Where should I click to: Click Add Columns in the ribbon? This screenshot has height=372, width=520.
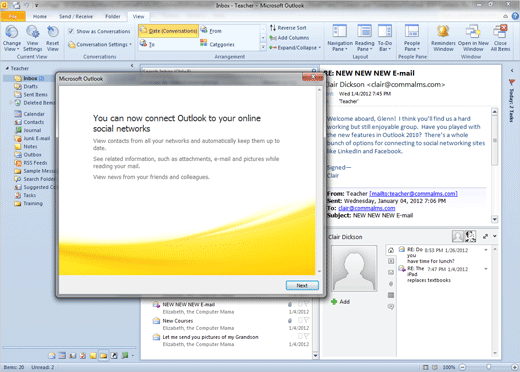289,38
